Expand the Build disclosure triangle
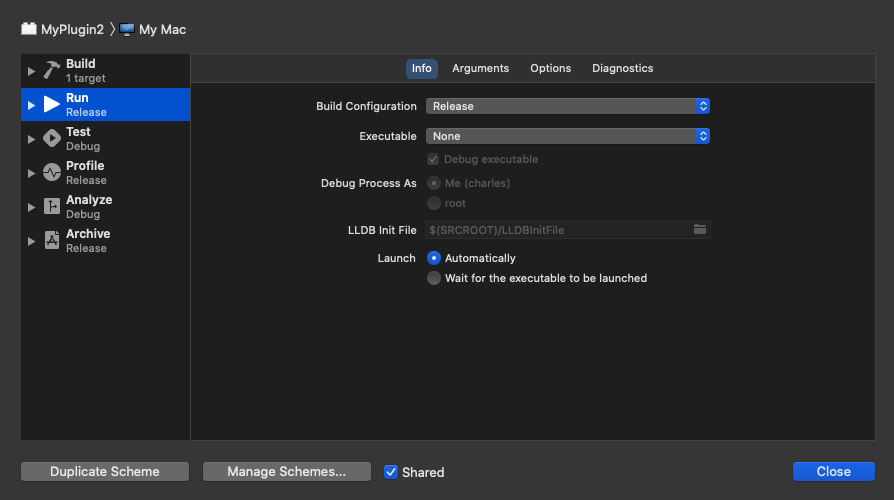 (x=31, y=71)
